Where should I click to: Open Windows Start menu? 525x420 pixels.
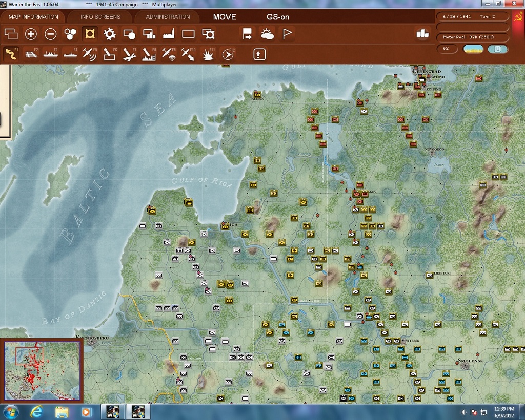[11, 412]
